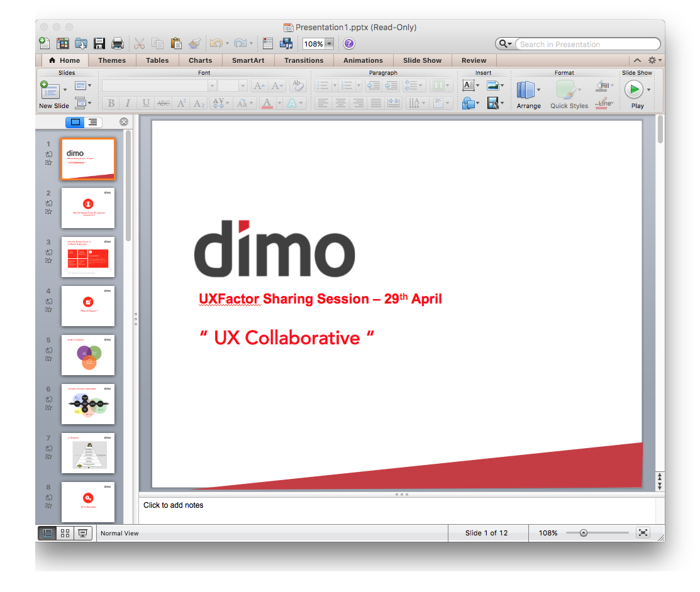Open the zoom percentage dropdown
The image size is (700, 592).
[x=329, y=44]
